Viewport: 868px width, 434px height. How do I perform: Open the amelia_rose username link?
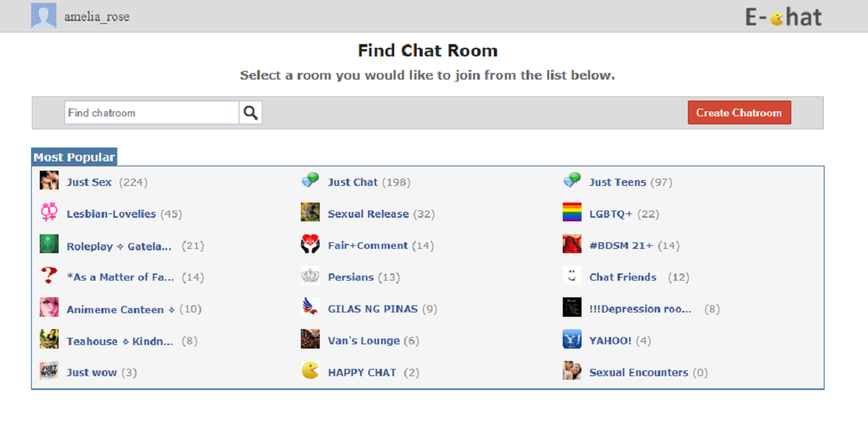97,17
